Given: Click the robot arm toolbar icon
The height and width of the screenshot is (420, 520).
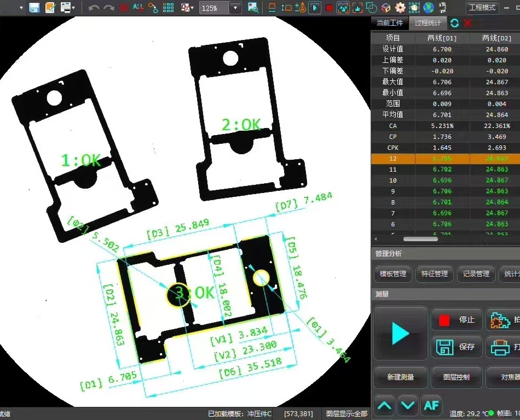Looking at the screenshot, I should point(443,8).
